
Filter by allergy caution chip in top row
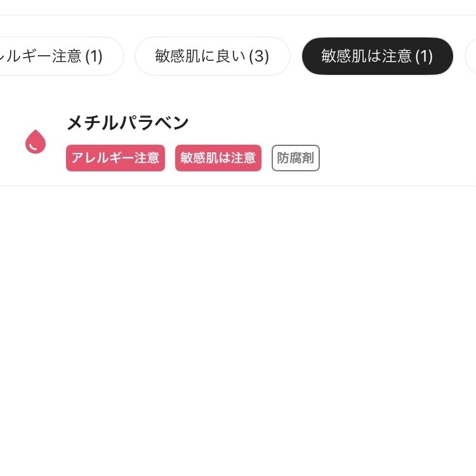tap(60, 56)
